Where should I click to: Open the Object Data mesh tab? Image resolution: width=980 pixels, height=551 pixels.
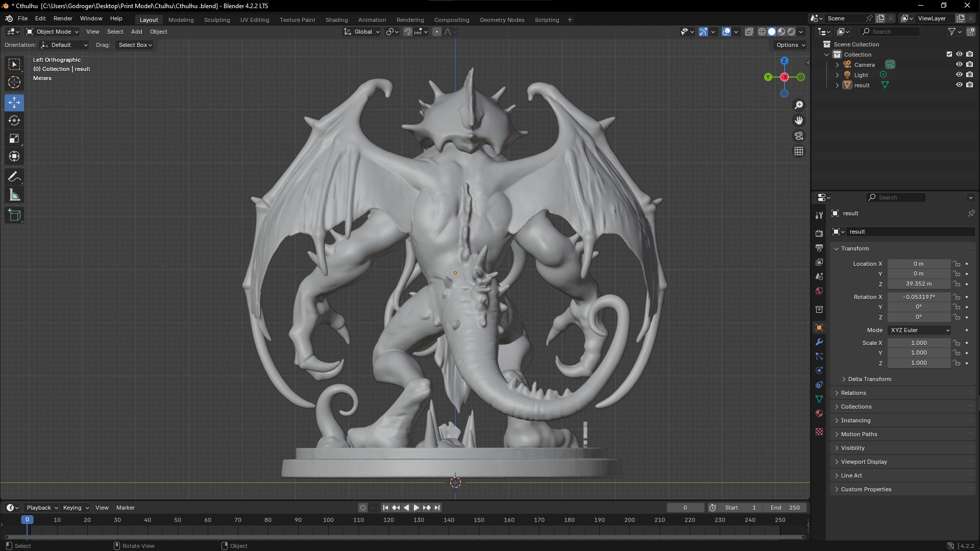tap(819, 399)
